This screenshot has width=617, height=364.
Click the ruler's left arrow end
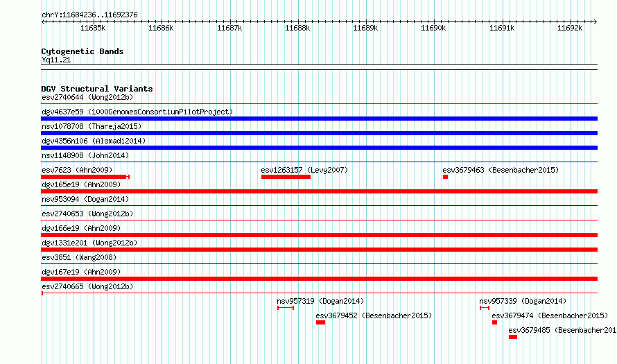[x=43, y=21]
